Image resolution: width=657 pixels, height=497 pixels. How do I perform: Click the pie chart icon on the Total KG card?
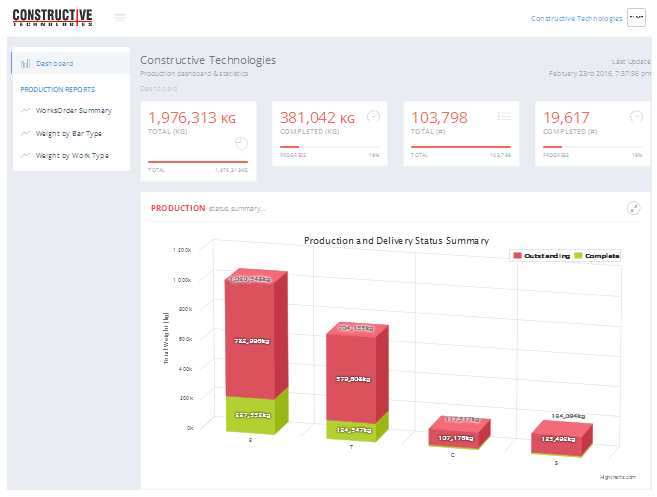click(241, 144)
